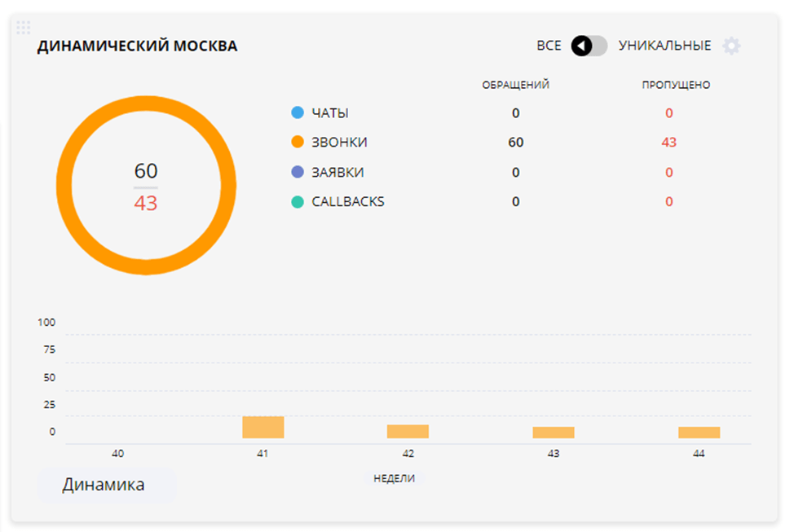Click the week 44 bar
This screenshot has width=794, height=532.
tap(699, 433)
